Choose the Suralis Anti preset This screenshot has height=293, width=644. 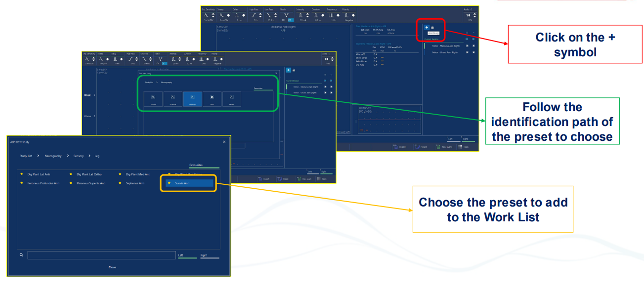pyautogui.click(x=190, y=183)
